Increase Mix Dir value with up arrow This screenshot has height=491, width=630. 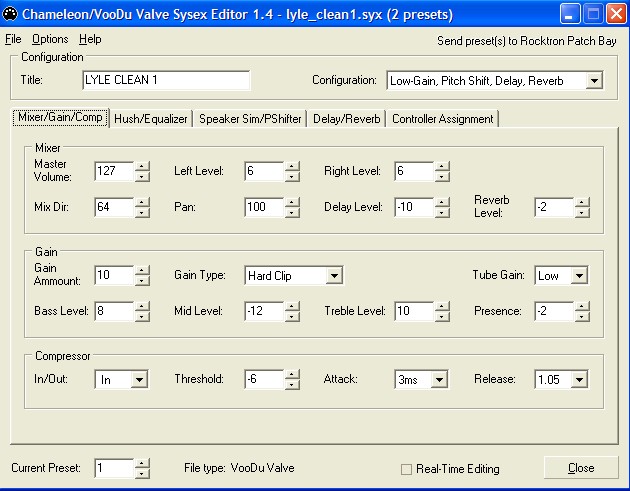[142, 202]
